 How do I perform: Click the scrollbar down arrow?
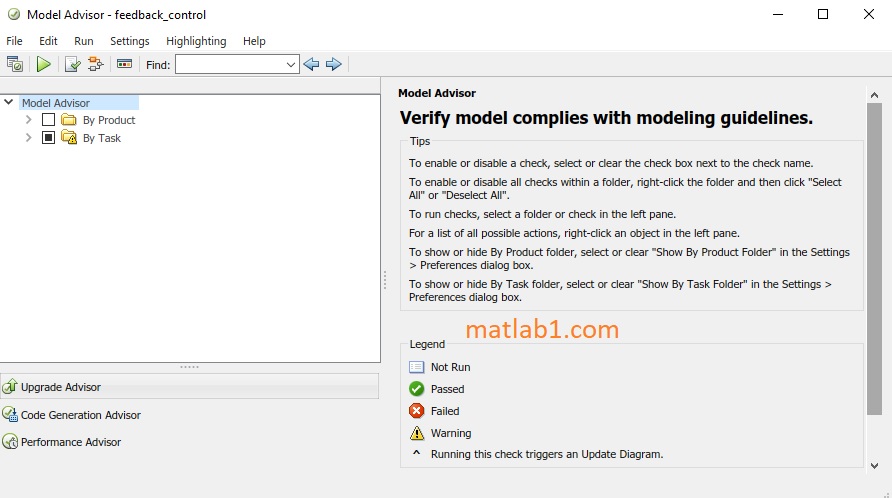874,466
